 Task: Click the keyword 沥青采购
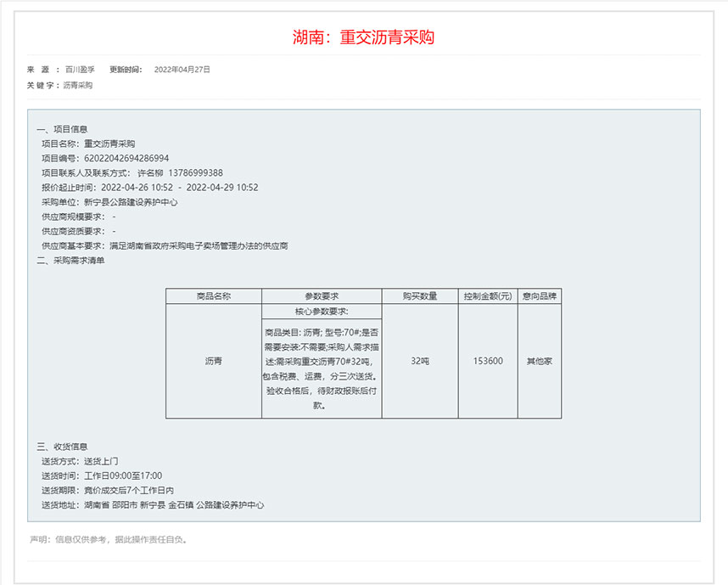(77, 86)
